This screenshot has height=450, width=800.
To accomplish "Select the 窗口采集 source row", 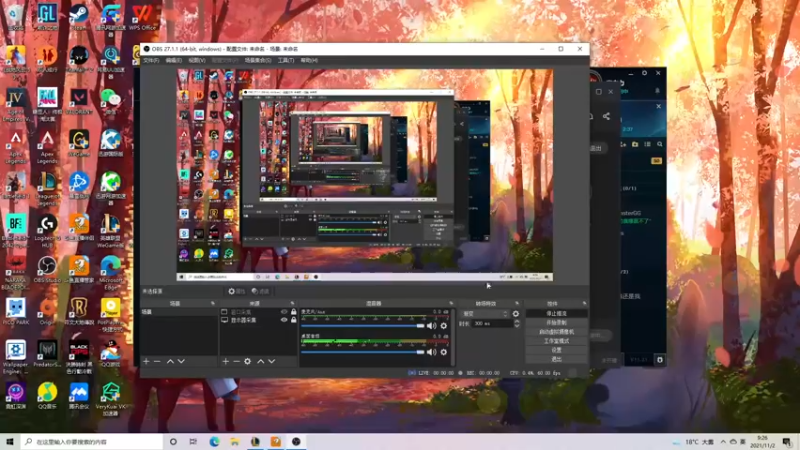I will (258, 312).
